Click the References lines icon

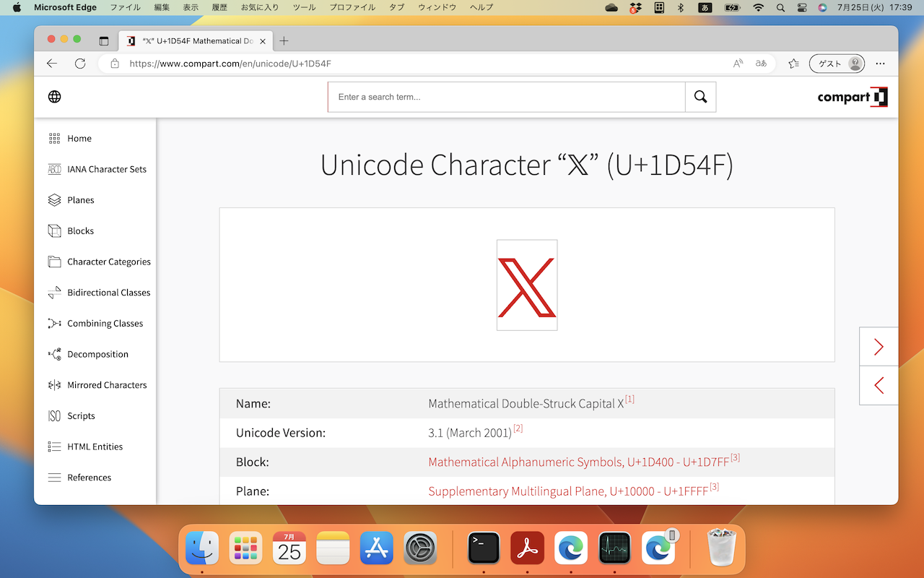tap(54, 478)
